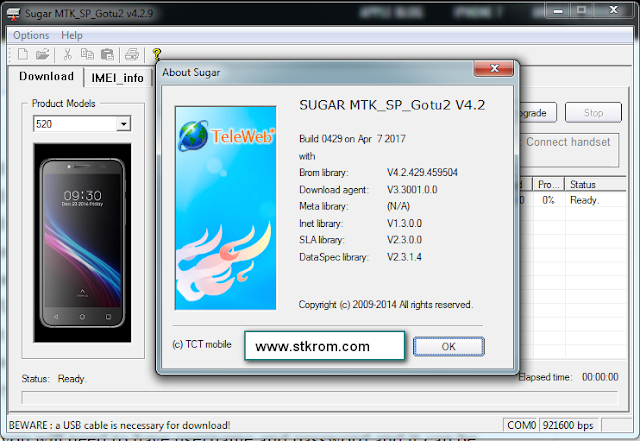Click the Copyright 2009-2014 text
The height and width of the screenshot is (441, 640).
[386, 305]
